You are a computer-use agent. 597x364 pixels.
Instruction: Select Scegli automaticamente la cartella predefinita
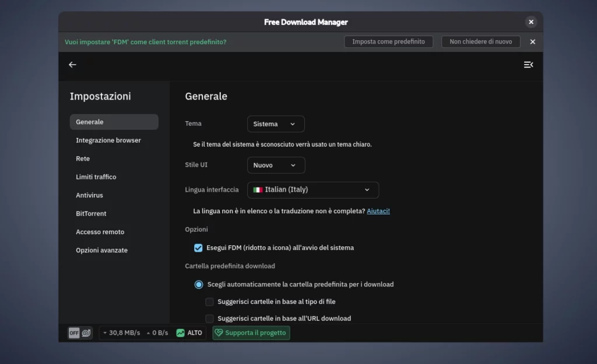(x=199, y=285)
